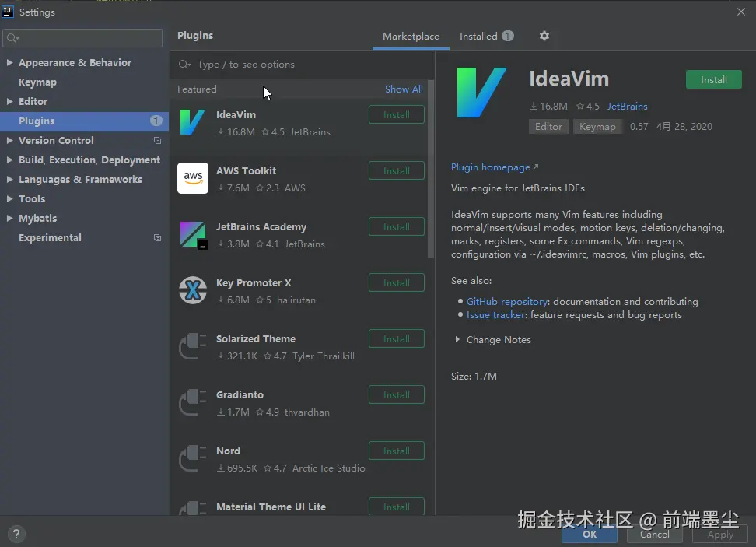The height and width of the screenshot is (547, 756).
Task: Click the Key Promoter X logo icon
Action: point(193,290)
